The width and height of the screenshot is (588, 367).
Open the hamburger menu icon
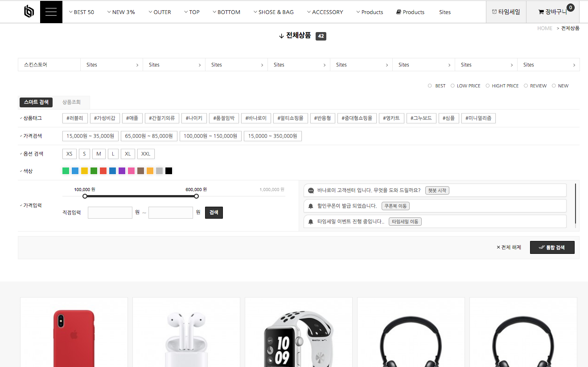coord(51,12)
